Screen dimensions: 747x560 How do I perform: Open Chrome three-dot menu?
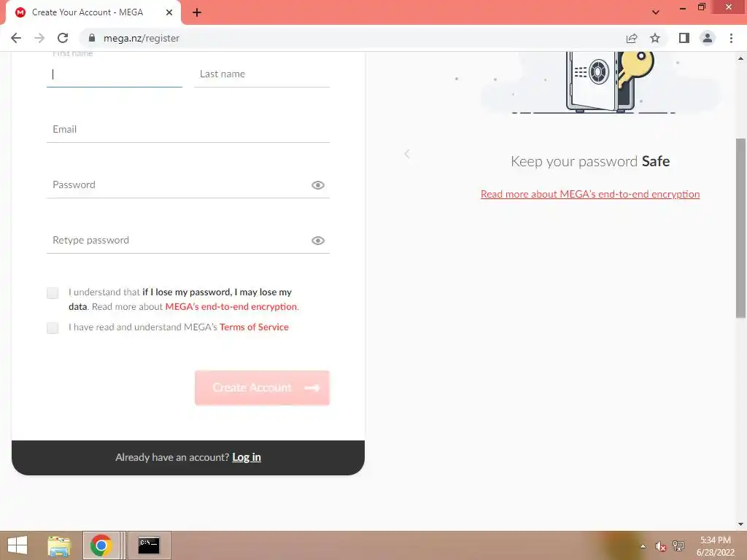pyautogui.click(x=731, y=38)
